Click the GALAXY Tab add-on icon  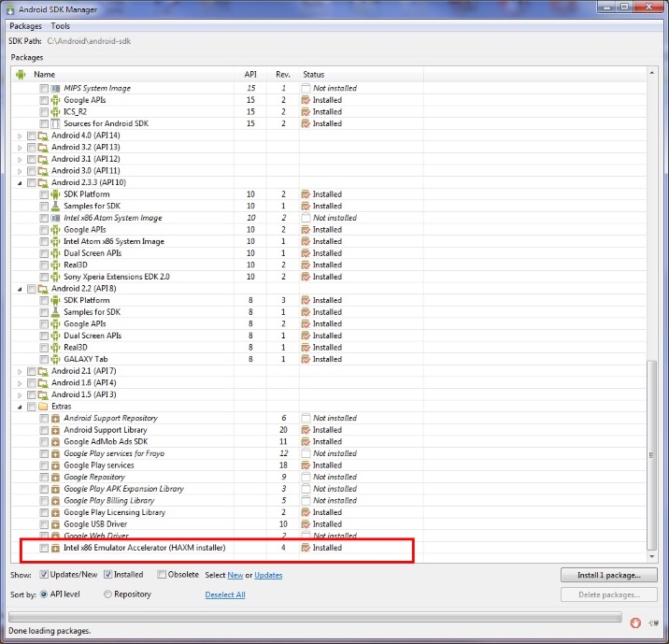[x=55, y=359]
